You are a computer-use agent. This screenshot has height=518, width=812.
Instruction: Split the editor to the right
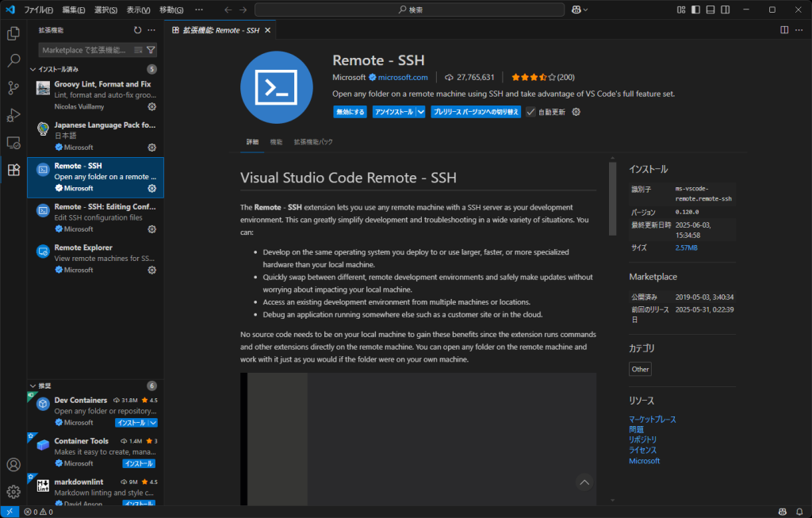click(784, 30)
